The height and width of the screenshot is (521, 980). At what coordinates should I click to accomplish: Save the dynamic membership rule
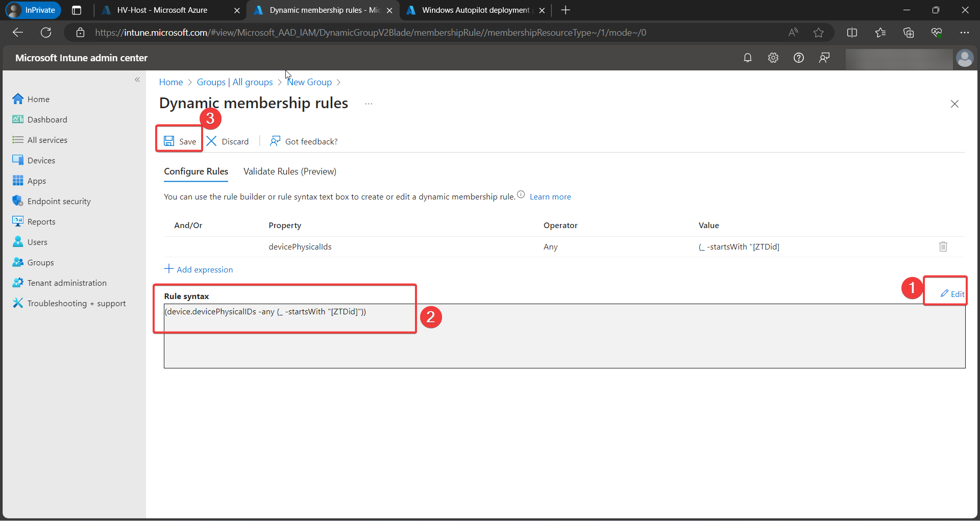coord(180,141)
